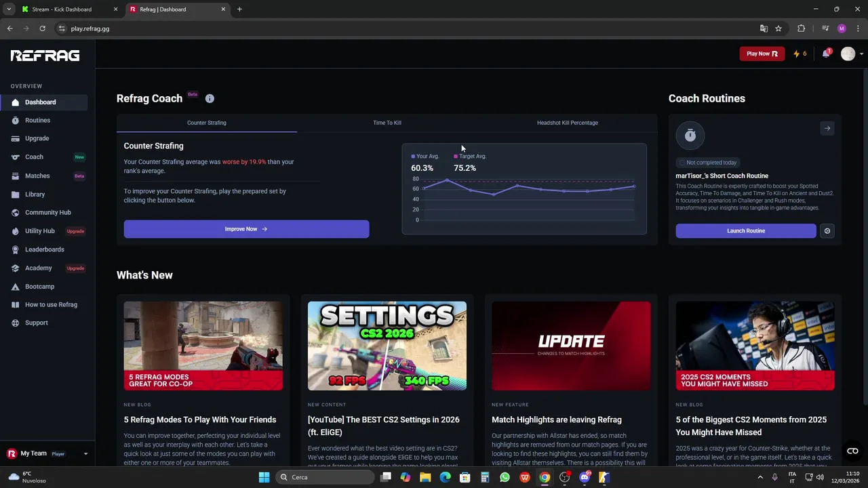
Task: Click the 'Target Avg.' chart legend entry
Action: pyautogui.click(x=470, y=157)
